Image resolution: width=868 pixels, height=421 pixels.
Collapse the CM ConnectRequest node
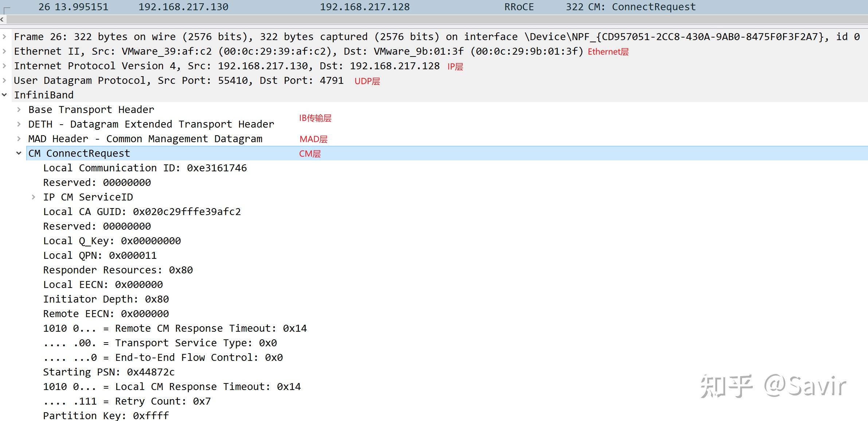tap(19, 153)
